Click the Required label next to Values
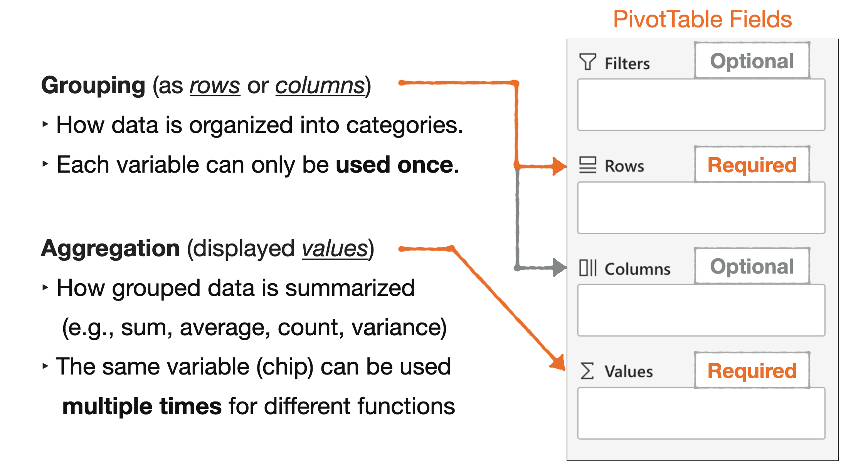This screenshot has height=467, width=868. point(752,371)
